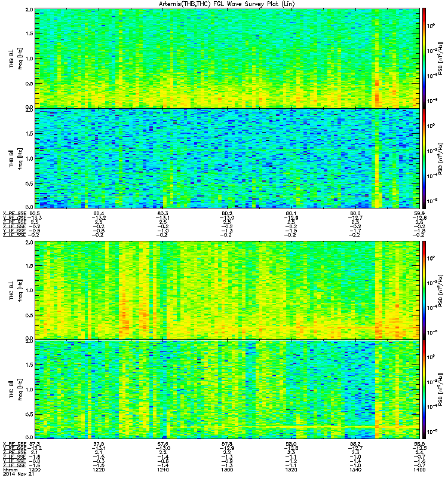Click the y-axis label of the topmost THB panel
This screenshot has height=478, width=448.
[16, 58]
